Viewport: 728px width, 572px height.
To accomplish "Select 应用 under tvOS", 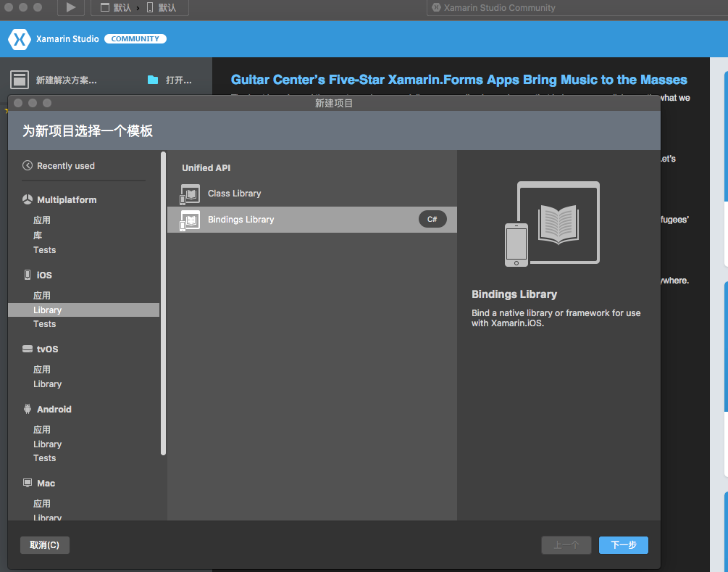I will 42,370.
